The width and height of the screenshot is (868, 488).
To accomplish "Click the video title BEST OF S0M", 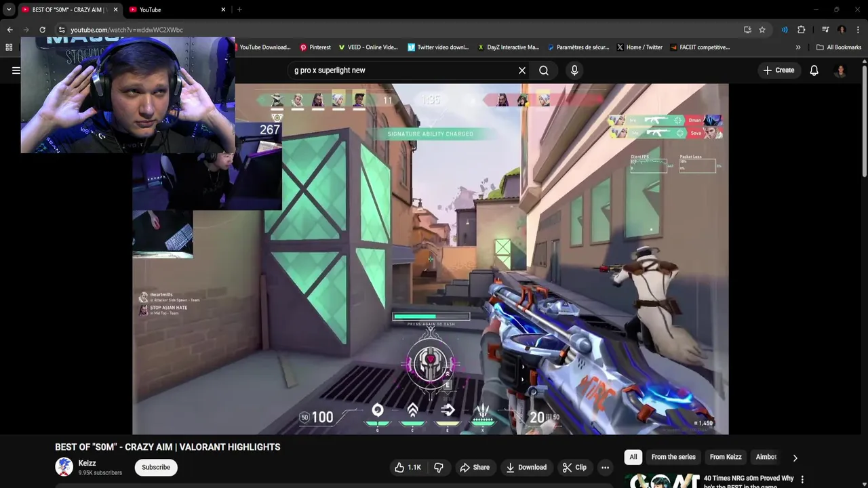I will pyautogui.click(x=167, y=447).
